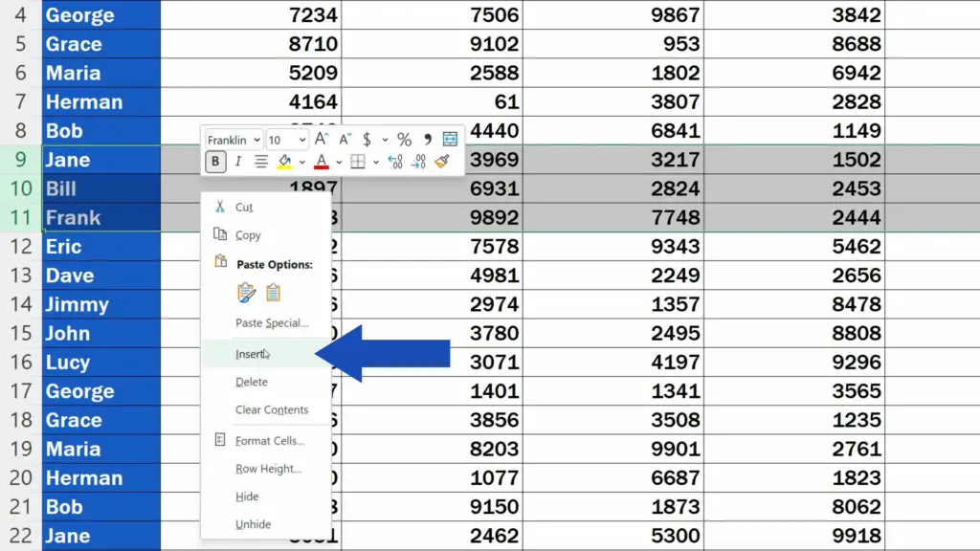This screenshot has width=980, height=551.
Task: Center-align text in mini toolbar
Action: tap(261, 162)
